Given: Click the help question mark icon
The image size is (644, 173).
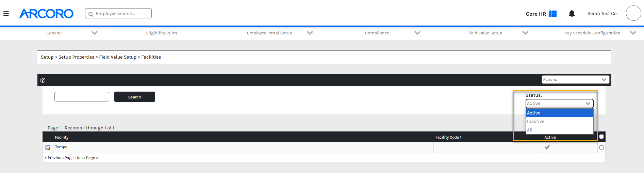Looking at the screenshot, I should coord(43,80).
